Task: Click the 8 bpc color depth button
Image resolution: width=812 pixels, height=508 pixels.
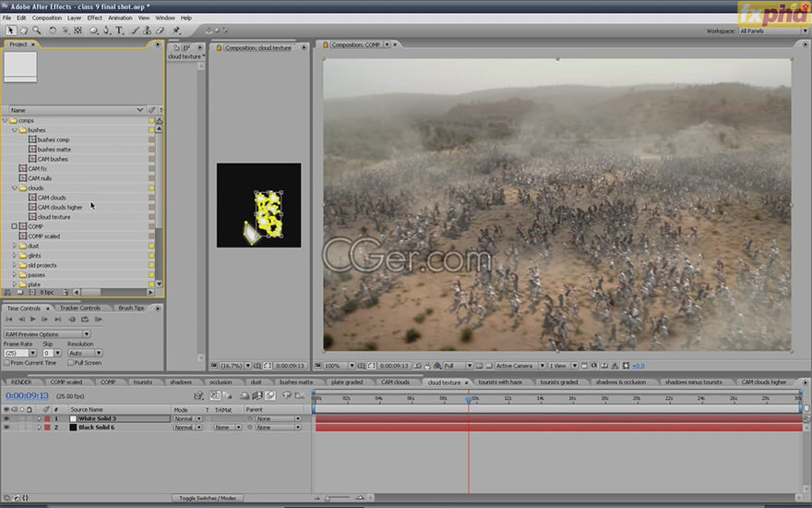Action: tap(47, 293)
